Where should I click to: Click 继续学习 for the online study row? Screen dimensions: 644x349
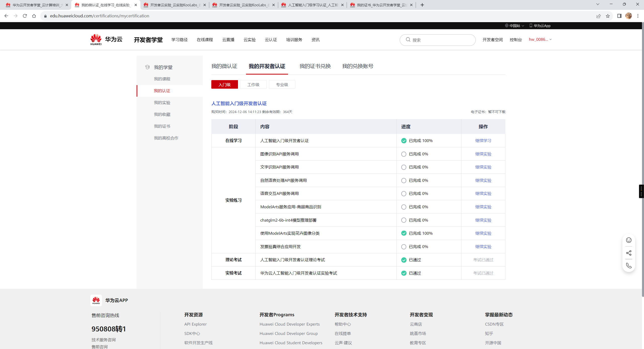click(x=483, y=141)
